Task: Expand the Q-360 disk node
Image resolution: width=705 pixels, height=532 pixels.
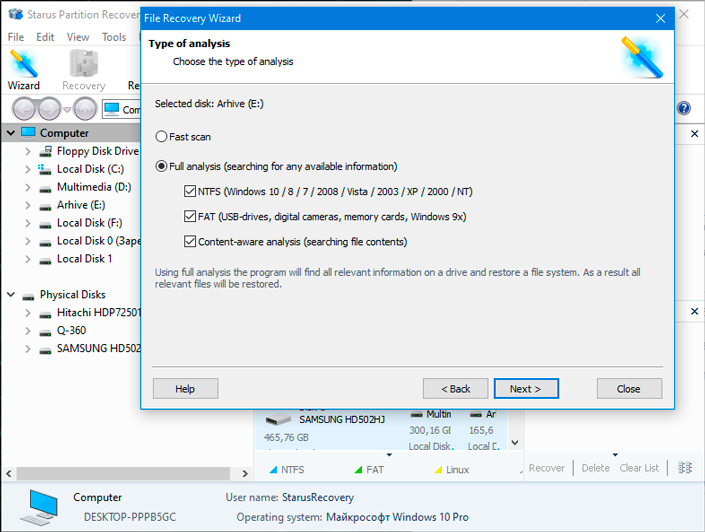Action: click(28, 331)
